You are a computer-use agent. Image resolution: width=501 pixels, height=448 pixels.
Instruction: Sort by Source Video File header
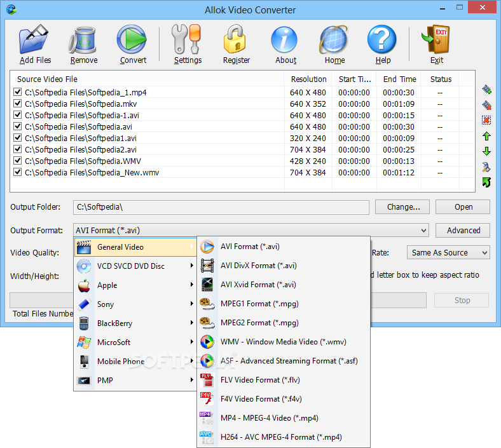(x=147, y=79)
